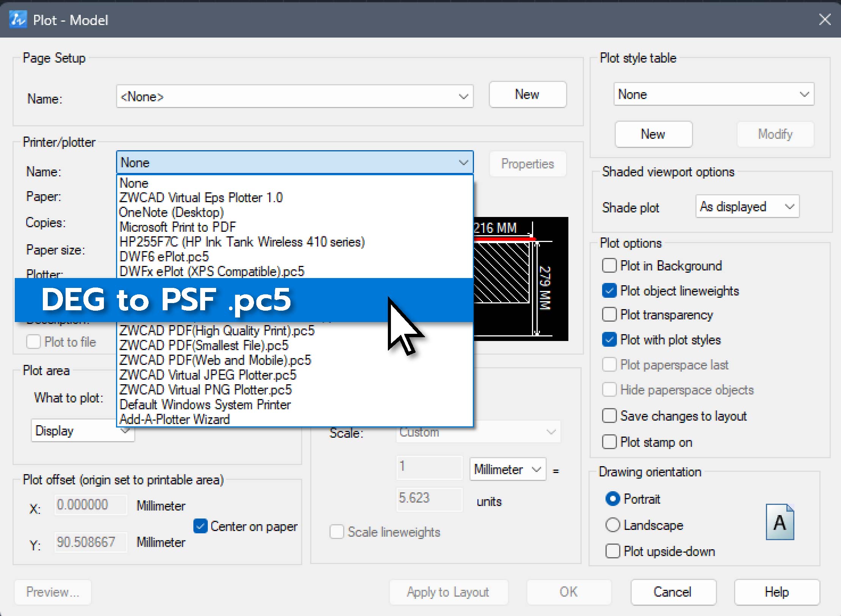Click the Cancel button

click(673, 592)
